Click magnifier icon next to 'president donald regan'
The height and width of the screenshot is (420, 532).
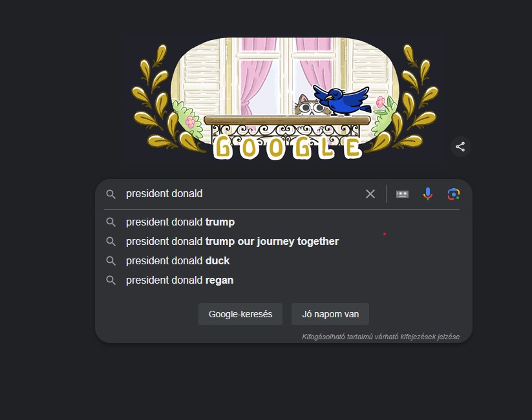(x=111, y=280)
